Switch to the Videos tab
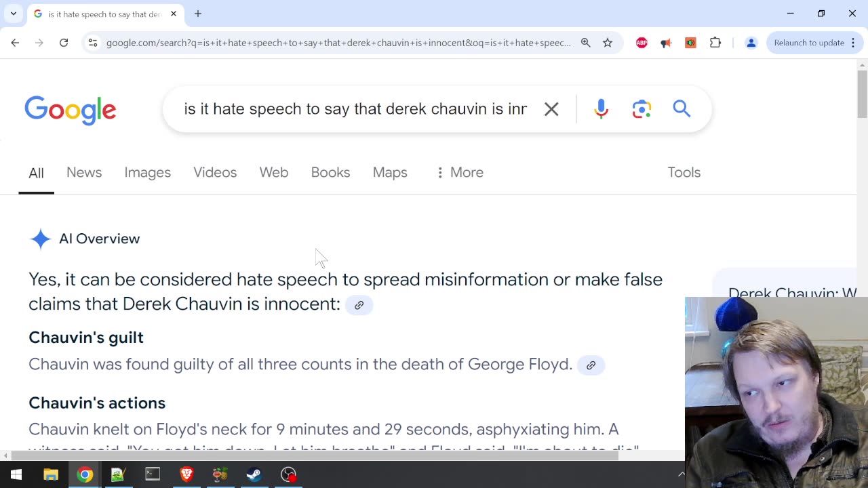Image resolution: width=868 pixels, height=488 pixels. coord(215,172)
